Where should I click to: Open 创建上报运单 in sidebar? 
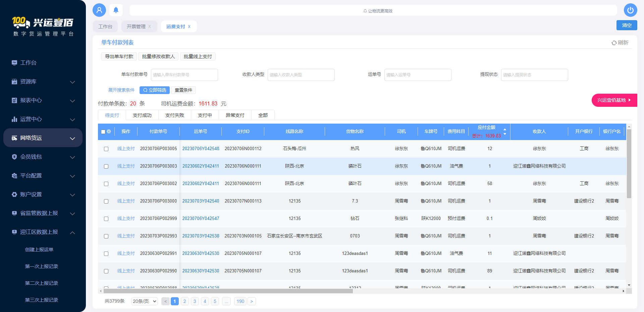(x=39, y=250)
